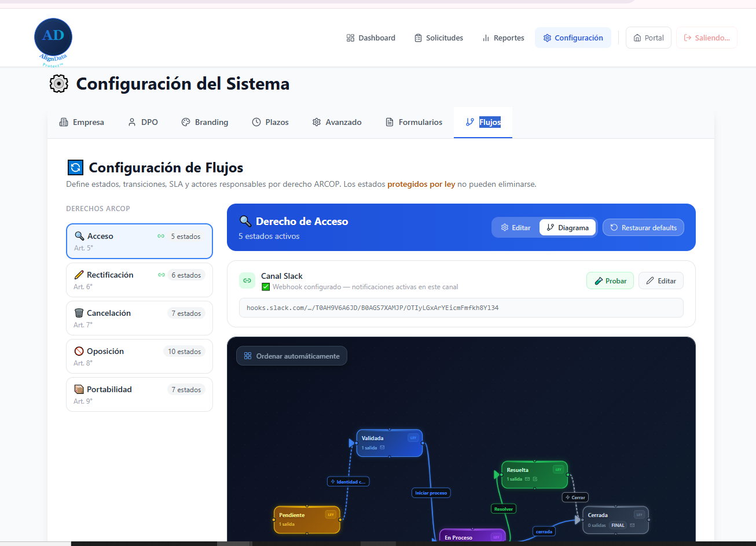Click Ordenar automáticamente button
This screenshot has width=756, height=546.
[x=292, y=356]
